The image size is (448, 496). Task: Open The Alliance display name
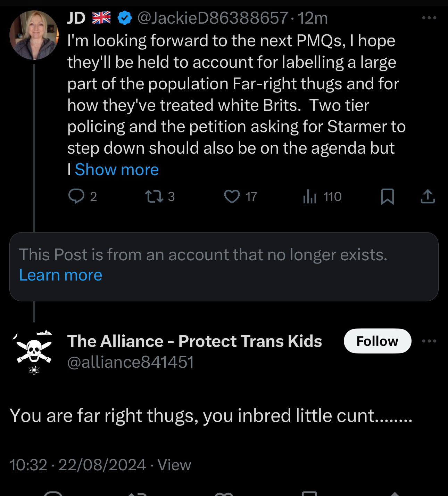[x=194, y=341]
